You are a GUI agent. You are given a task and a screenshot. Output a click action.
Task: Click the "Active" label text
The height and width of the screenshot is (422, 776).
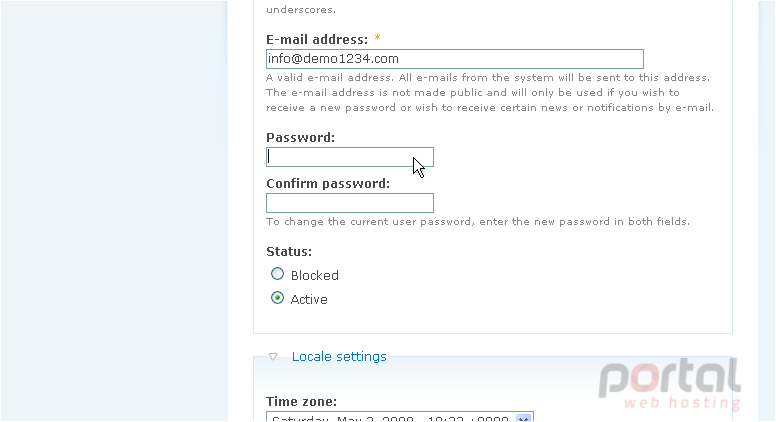point(309,300)
